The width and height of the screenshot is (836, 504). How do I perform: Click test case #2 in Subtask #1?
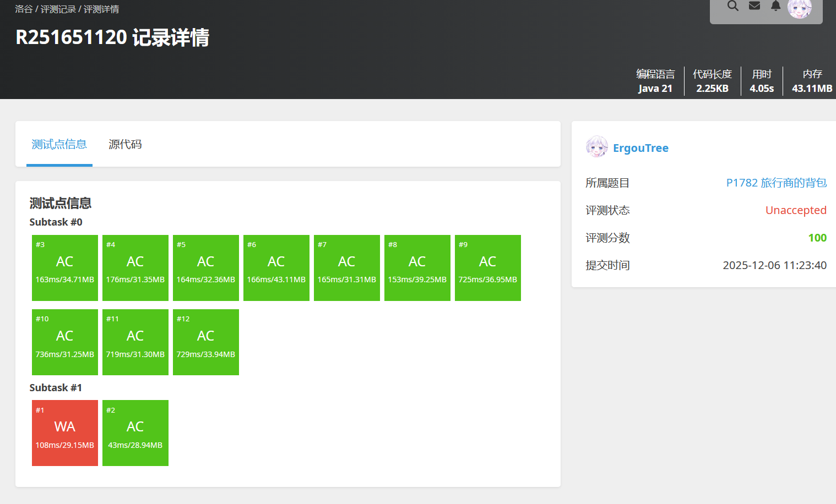(x=135, y=433)
